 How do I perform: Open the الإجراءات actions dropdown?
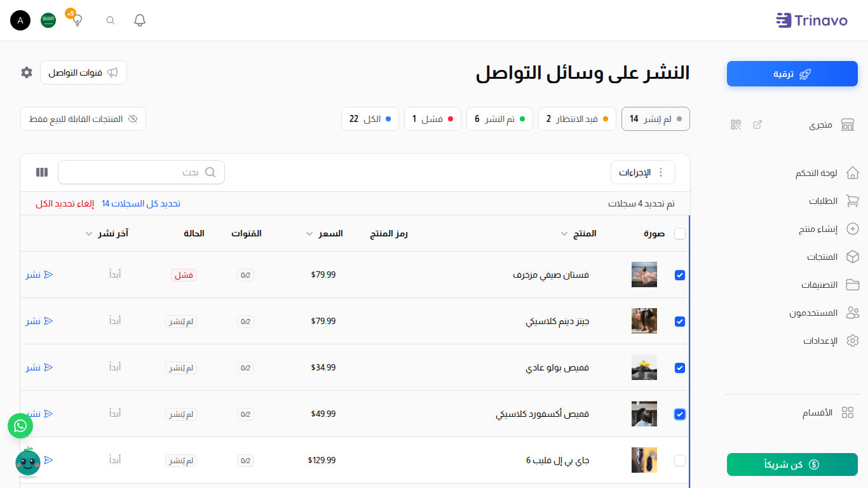643,172
